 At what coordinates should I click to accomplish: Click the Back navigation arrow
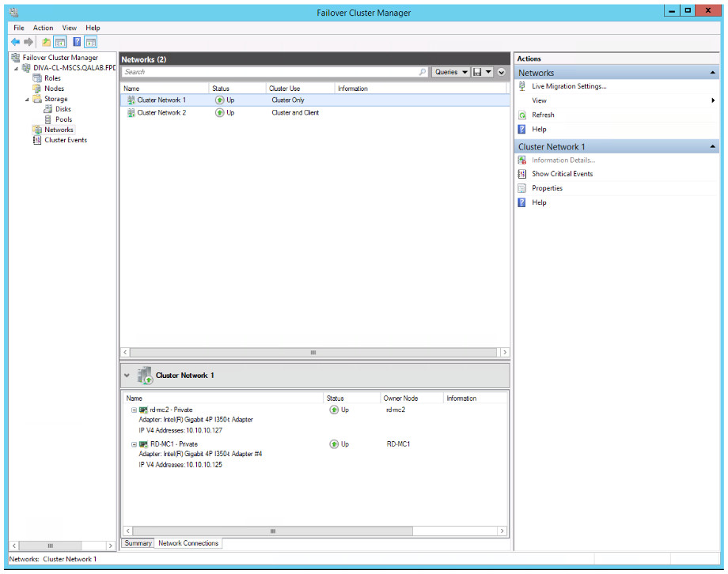pyautogui.click(x=16, y=42)
